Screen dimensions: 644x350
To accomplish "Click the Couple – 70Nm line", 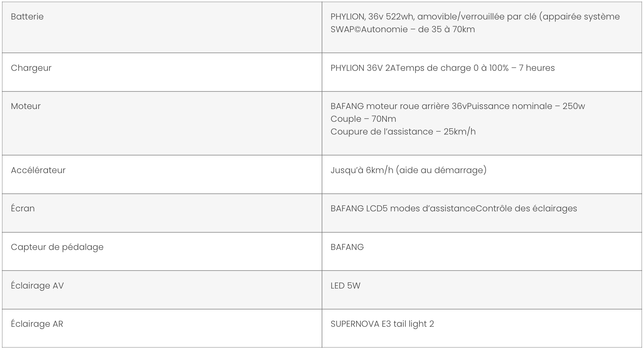I will (363, 119).
